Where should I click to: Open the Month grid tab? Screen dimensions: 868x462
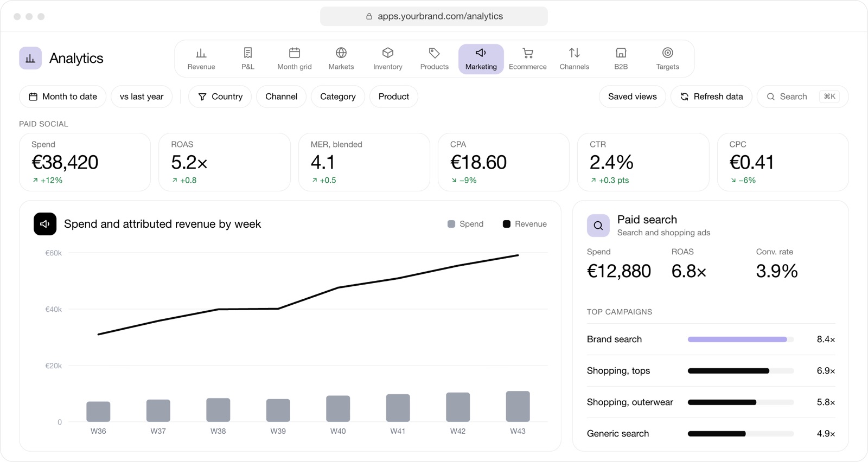(x=295, y=59)
